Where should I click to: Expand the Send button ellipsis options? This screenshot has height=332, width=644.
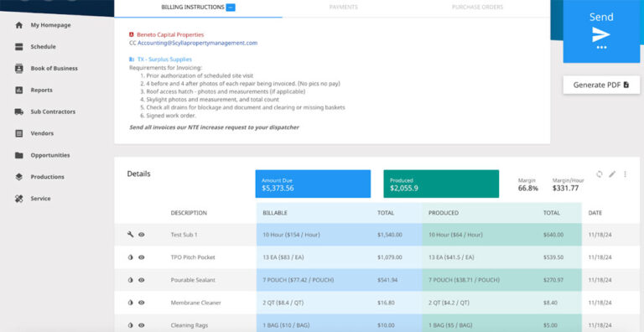pos(601,48)
